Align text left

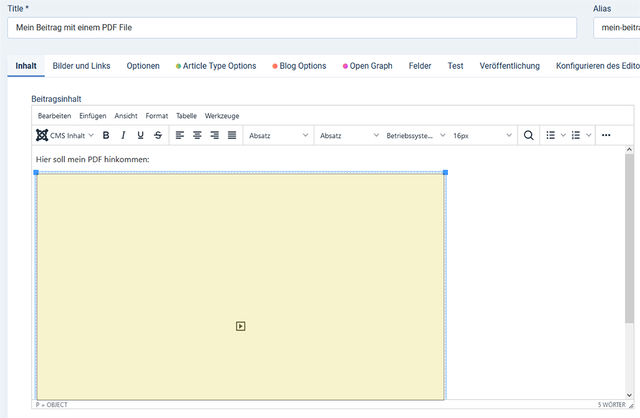pos(180,135)
